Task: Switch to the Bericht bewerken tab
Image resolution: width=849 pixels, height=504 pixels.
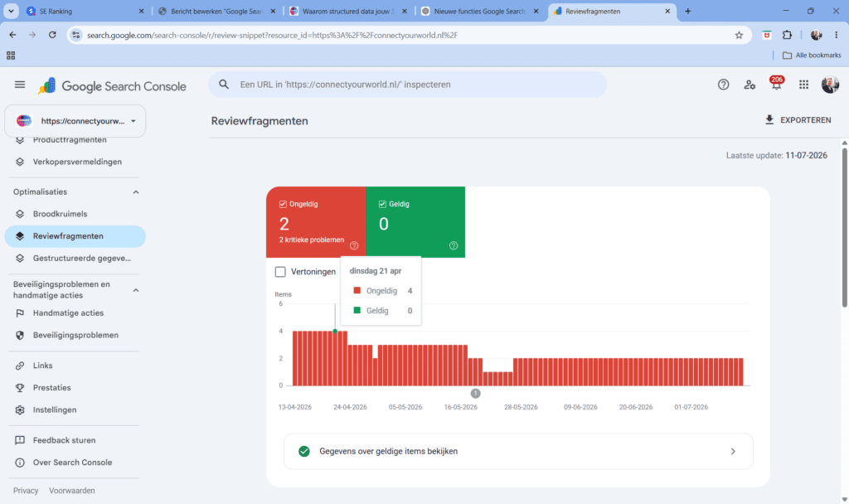Action: tap(217, 11)
